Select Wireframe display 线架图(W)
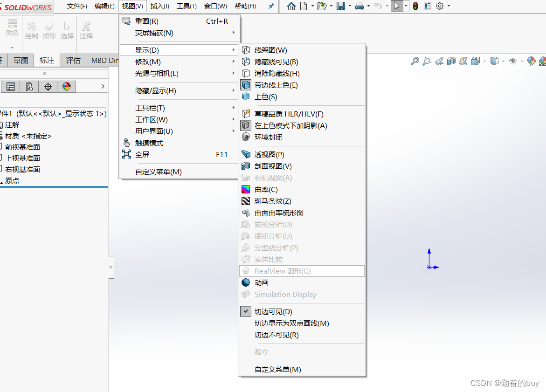The image size is (546, 392). [302, 50]
